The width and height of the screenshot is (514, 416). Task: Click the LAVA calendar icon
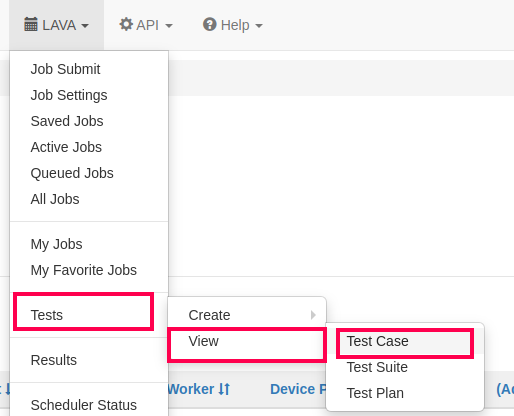(31, 25)
